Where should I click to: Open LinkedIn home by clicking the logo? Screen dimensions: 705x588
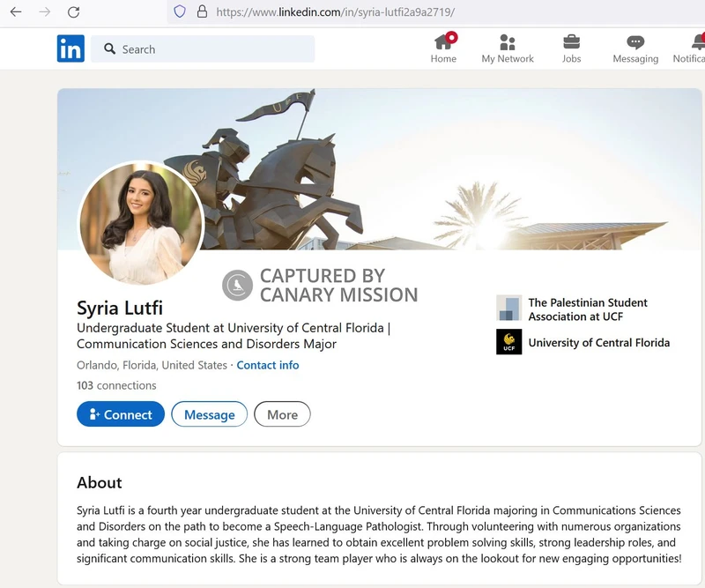[x=69, y=48]
